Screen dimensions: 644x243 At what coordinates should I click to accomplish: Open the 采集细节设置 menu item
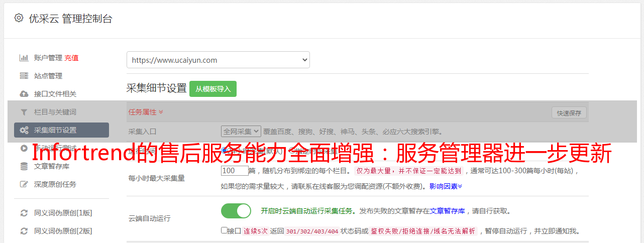pos(61,130)
